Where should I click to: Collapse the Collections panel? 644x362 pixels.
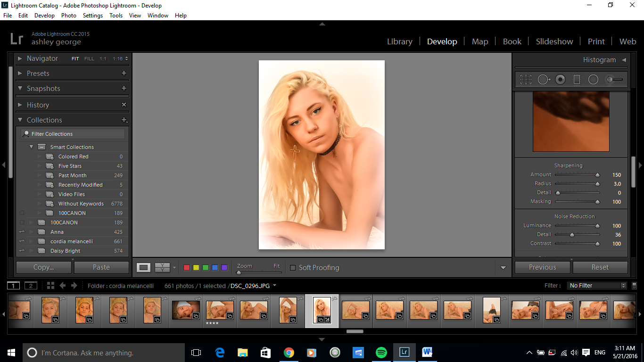tap(20, 120)
